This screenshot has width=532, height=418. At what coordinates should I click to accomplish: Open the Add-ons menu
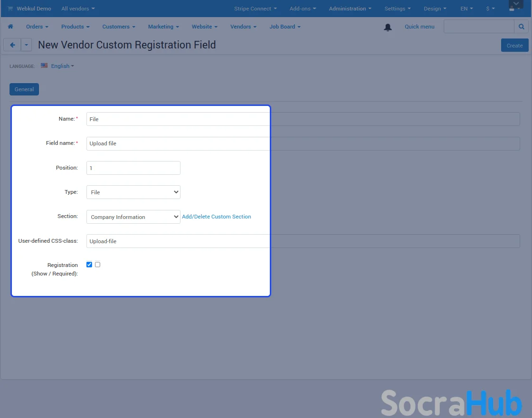pos(303,9)
